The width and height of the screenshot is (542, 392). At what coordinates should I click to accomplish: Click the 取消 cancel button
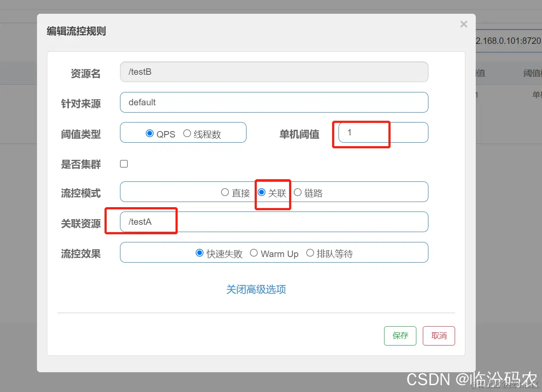tap(439, 336)
